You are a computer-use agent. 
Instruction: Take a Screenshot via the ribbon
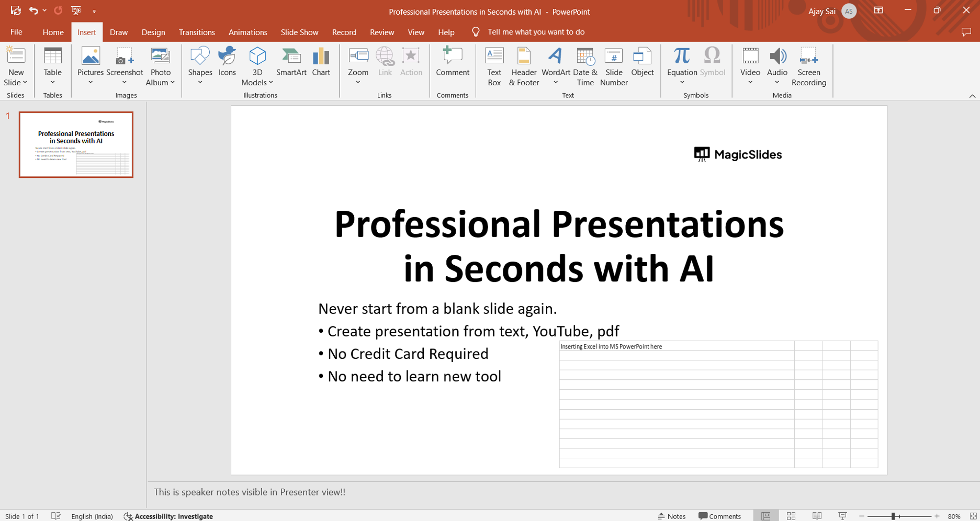coord(124,66)
